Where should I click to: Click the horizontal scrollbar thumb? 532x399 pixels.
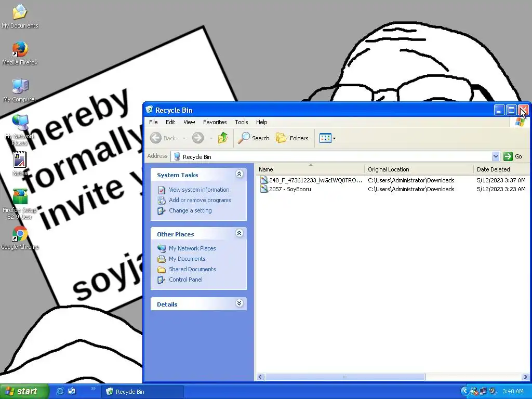pyautogui.click(x=345, y=377)
